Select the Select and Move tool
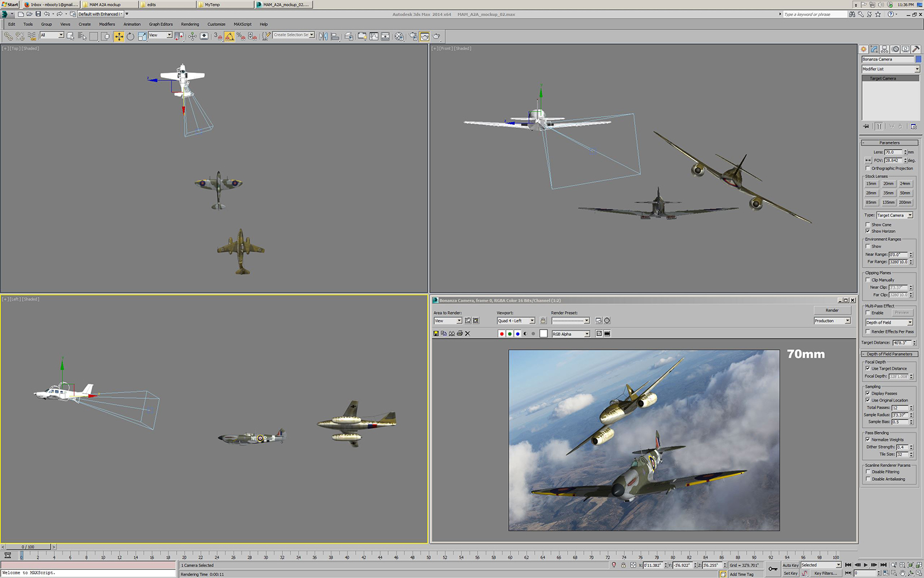 [x=119, y=36]
